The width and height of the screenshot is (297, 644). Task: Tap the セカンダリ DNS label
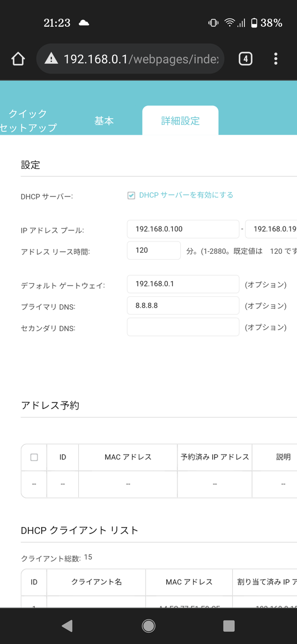coord(48,328)
